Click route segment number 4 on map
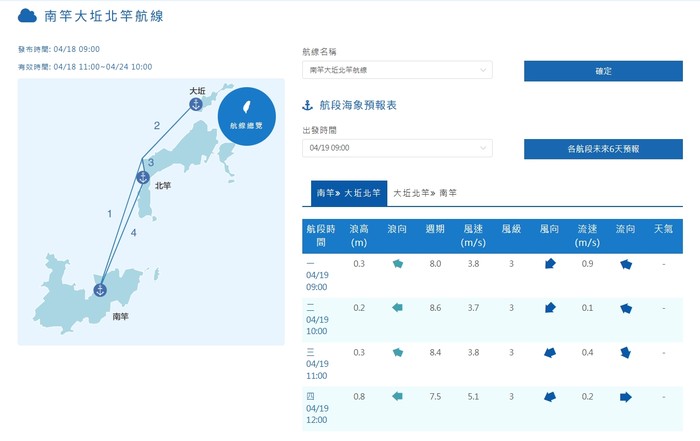This screenshot has width=700, height=441. point(133,233)
